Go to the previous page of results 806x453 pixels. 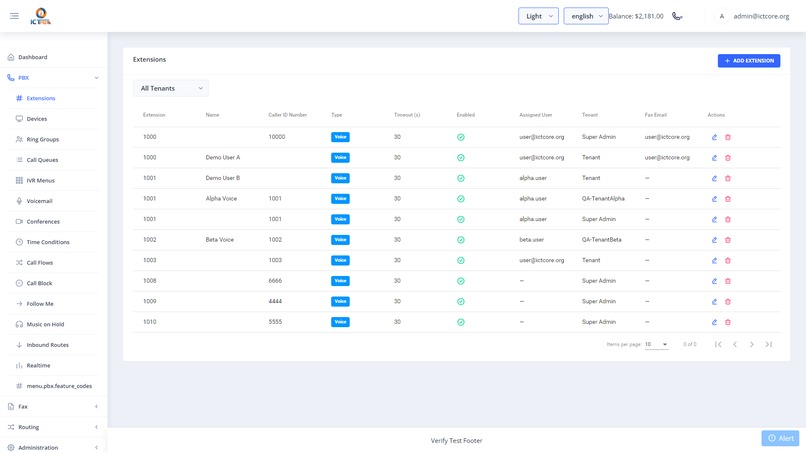pos(735,345)
